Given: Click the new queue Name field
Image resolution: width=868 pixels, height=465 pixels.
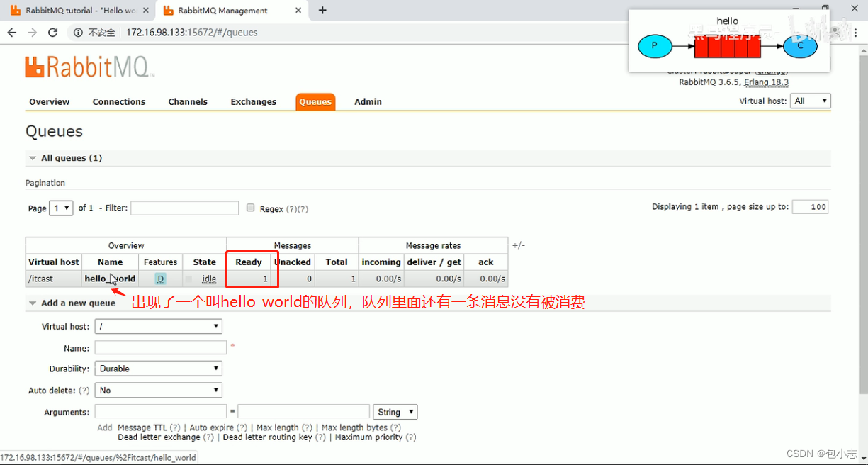Looking at the screenshot, I should pyautogui.click(x=161, y=348).
